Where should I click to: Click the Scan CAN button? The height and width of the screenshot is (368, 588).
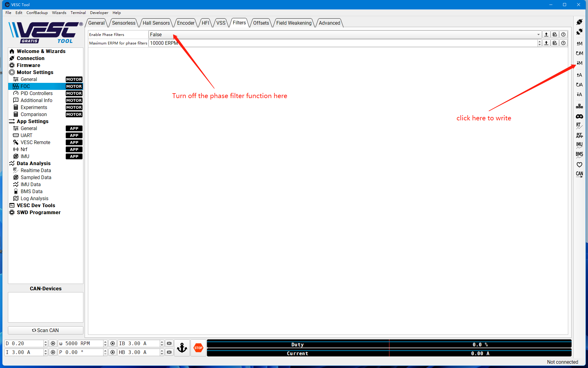pyautogui.click(x=46, y=330)
